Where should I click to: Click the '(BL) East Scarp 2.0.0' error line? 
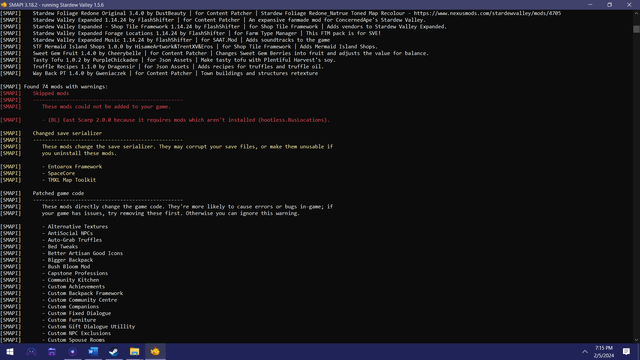(186, 120)
